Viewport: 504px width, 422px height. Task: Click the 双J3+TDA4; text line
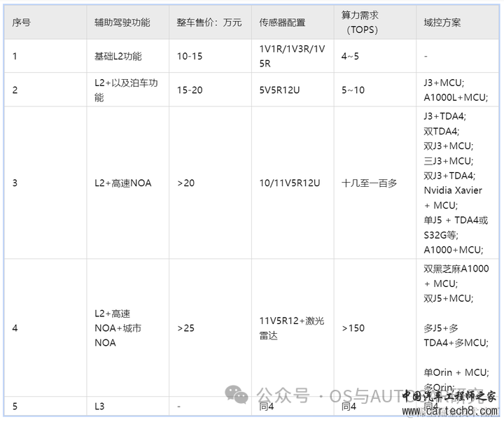(449, 176)
